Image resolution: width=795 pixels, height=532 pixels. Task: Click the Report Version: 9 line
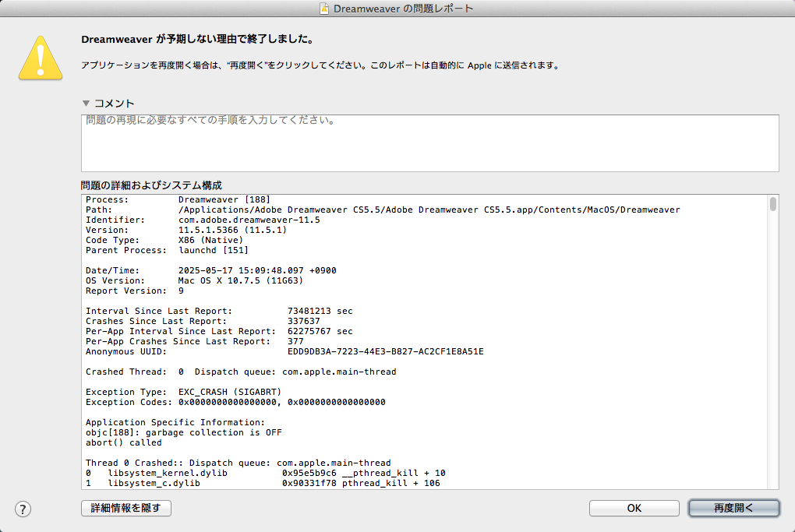pyautogui.click(x=135, y=291)
